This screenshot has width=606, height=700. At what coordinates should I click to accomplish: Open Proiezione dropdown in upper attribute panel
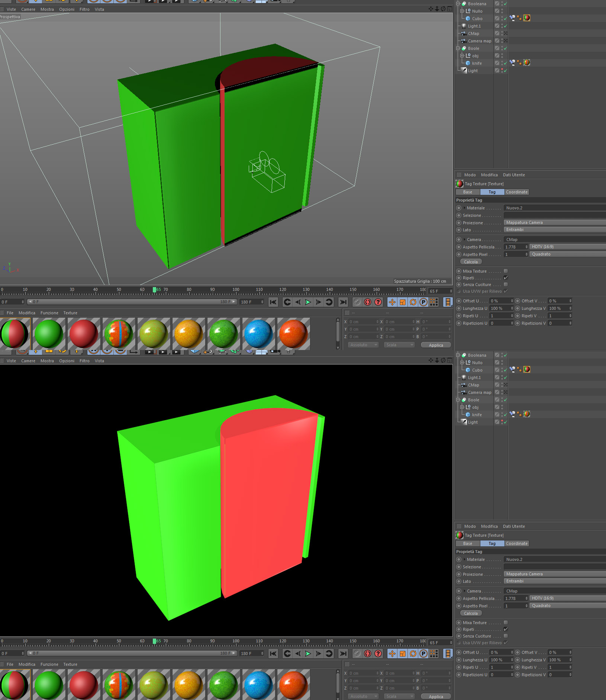[x=555, y=222]
